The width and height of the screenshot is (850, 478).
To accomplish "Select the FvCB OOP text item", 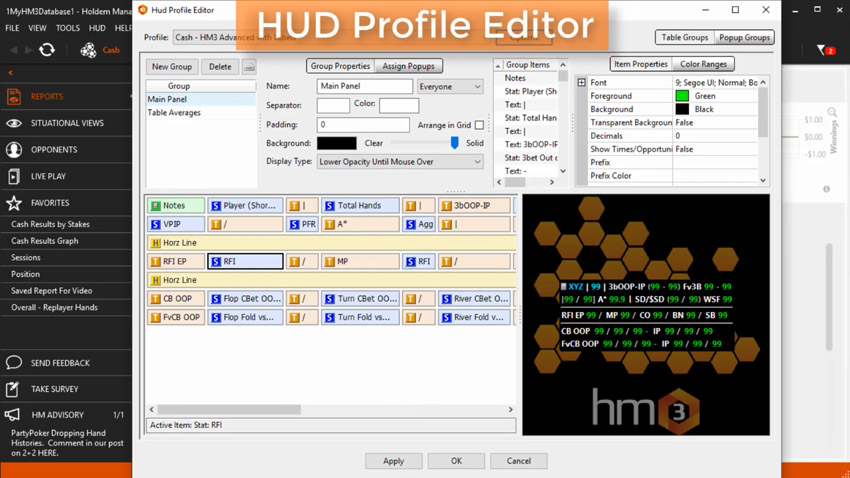I will point(176,317).
